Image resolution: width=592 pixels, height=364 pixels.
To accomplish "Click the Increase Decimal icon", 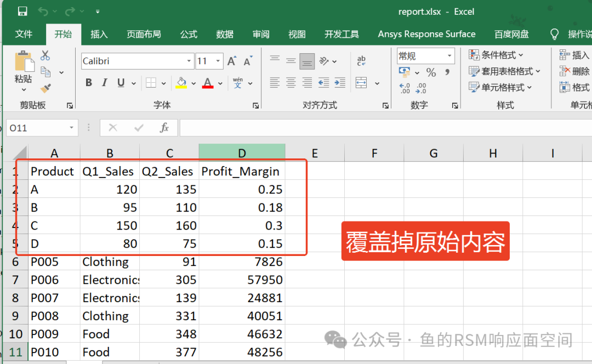I will click(x=405, y=88).
